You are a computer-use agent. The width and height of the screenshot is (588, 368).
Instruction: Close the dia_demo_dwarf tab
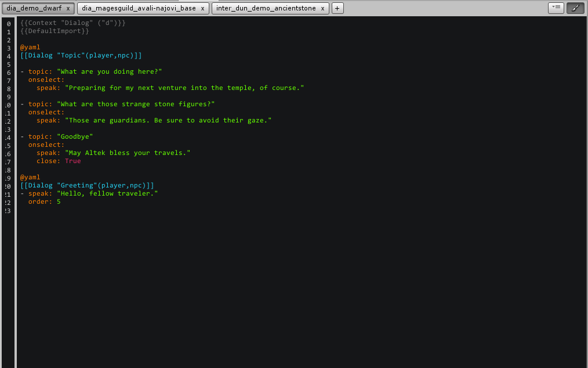point(68,8)
